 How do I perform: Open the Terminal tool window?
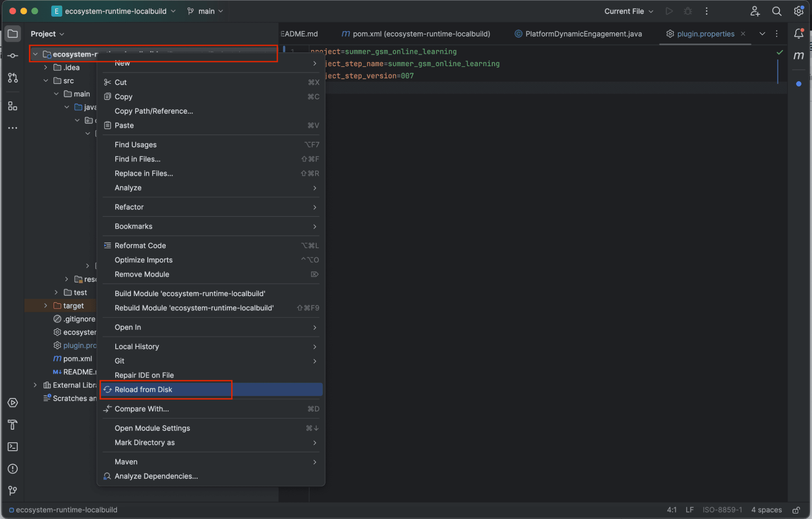pos(13,447)
